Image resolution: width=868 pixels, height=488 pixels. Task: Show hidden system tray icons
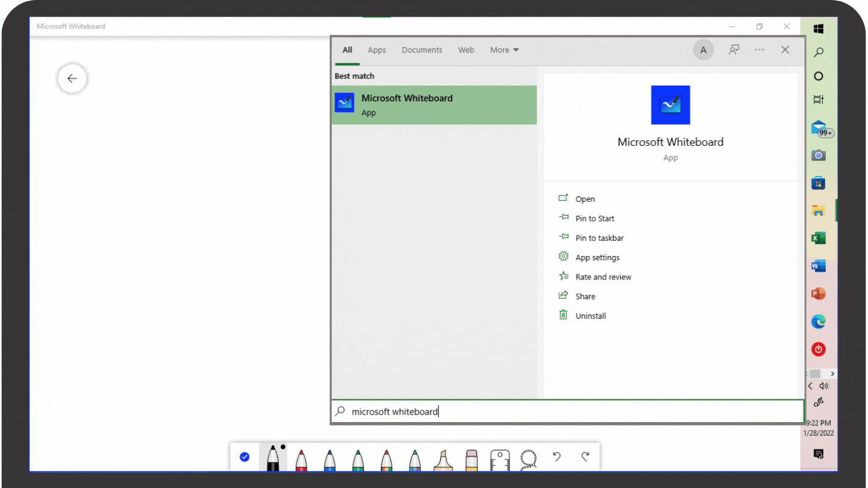[810, 386]
